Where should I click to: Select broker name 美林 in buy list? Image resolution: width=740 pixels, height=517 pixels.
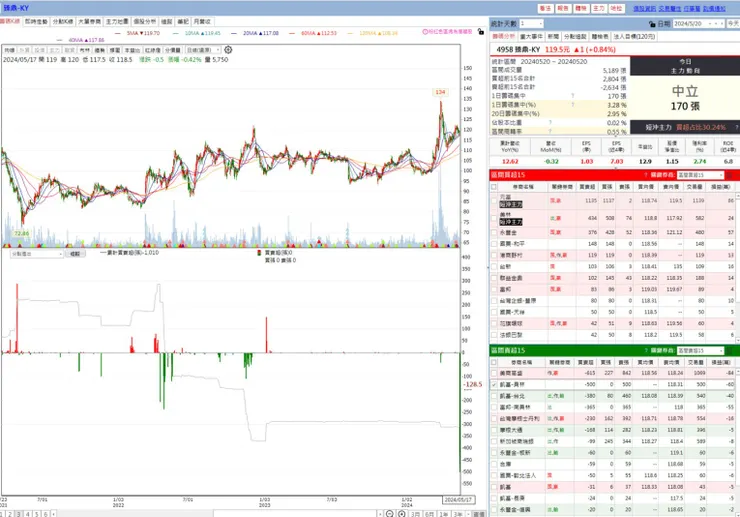[505, 215]
